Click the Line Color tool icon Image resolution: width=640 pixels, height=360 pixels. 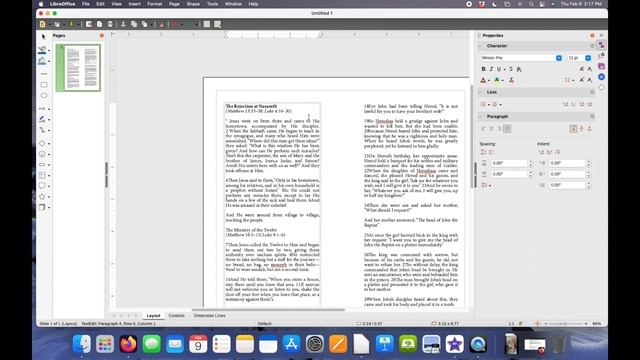coord(42,50)
